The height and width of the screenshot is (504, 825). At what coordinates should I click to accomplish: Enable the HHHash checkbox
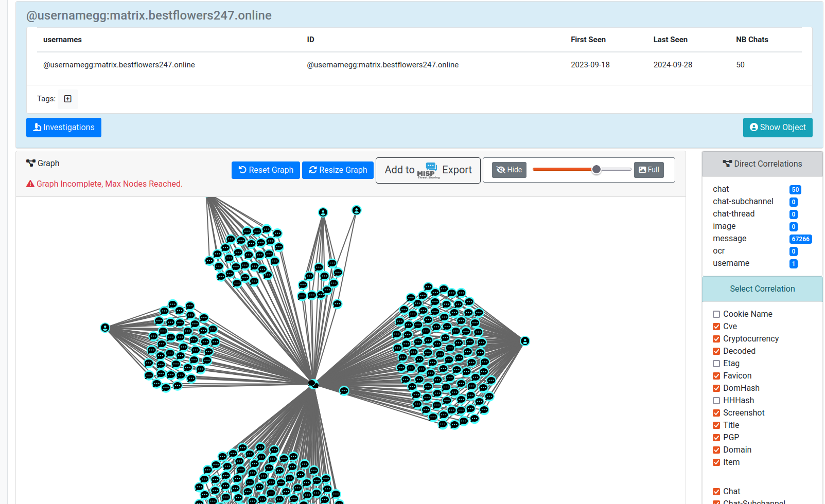click(716, 401)
